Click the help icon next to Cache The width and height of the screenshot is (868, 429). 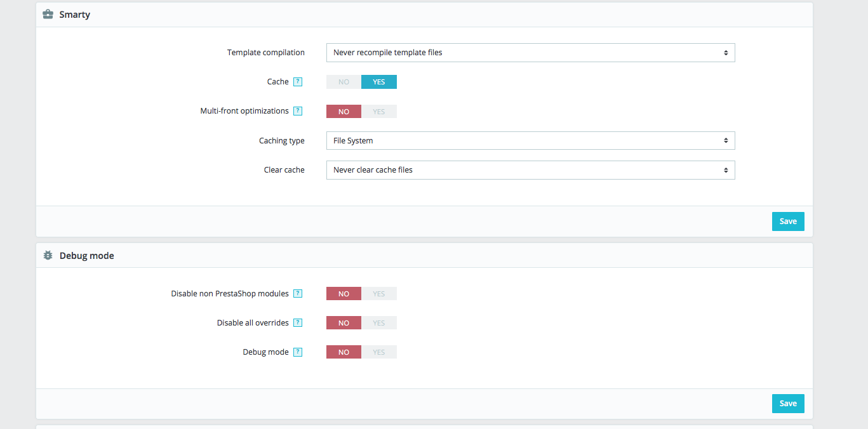point(298,82)
